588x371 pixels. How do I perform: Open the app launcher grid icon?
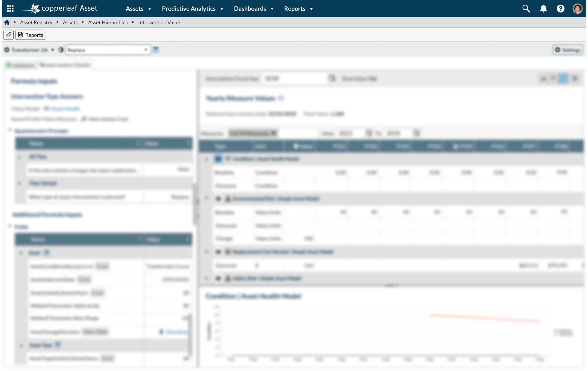(10, 8)
